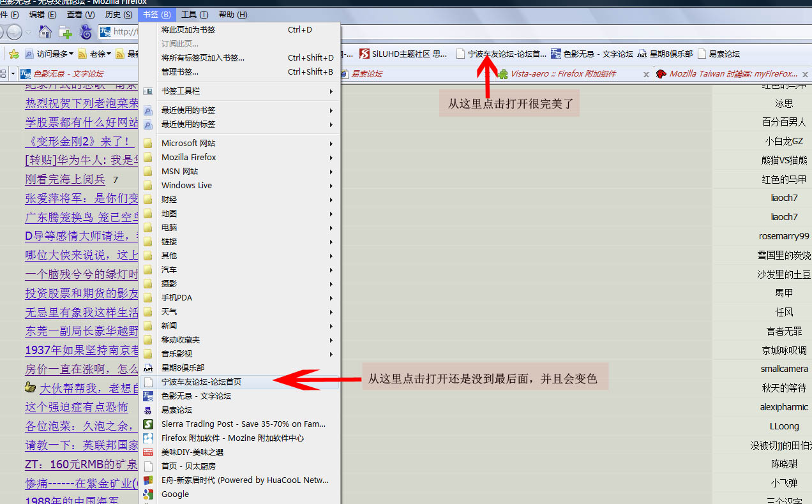
Task: Choose 管理书签 menu entry
Action: coord(239,72)
